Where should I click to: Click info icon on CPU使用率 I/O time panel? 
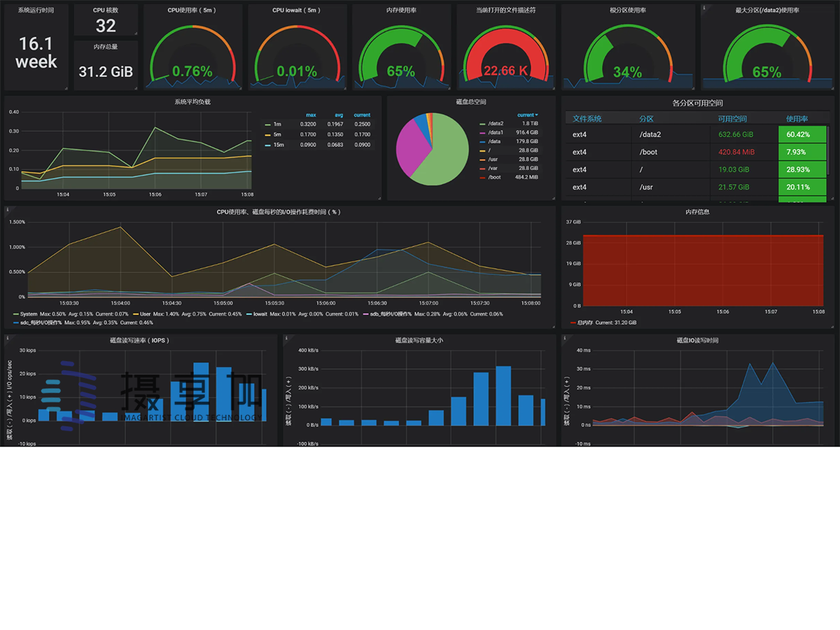[8, 209]
